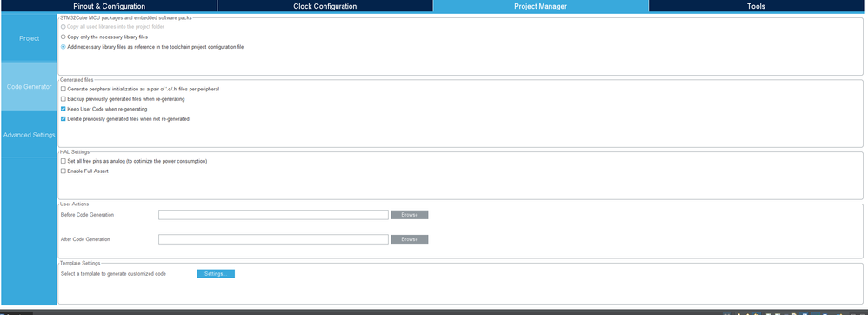The width and height of the screenshot is (868, 315).
Task: Choose Copy only the necessary library files
Action: 63,37
